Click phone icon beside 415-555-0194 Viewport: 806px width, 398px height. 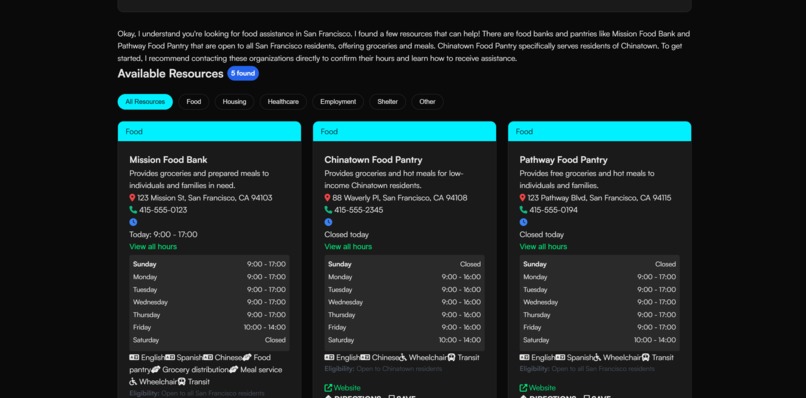[x=523, y=210]
